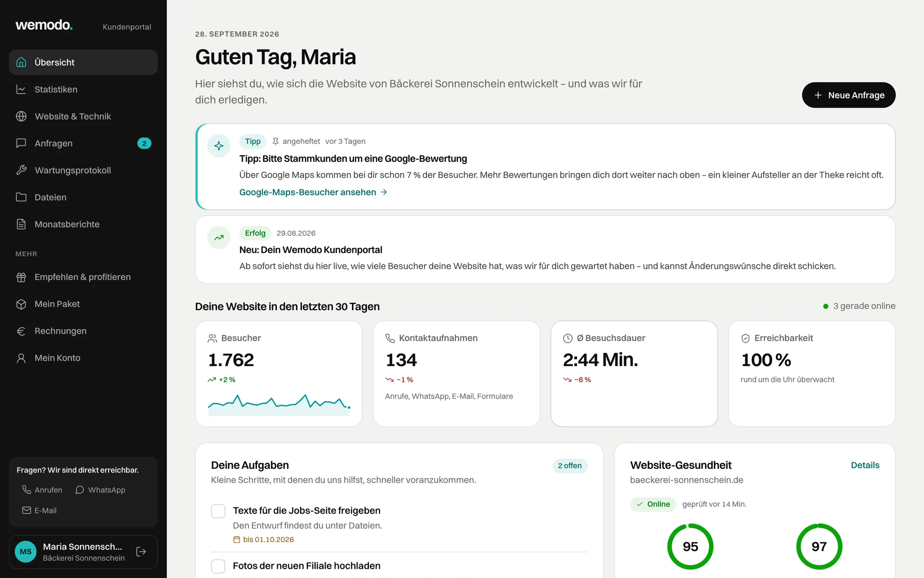Open the Übersicht menu item
This screenshot has width=924, height=578.
(83, 62)
